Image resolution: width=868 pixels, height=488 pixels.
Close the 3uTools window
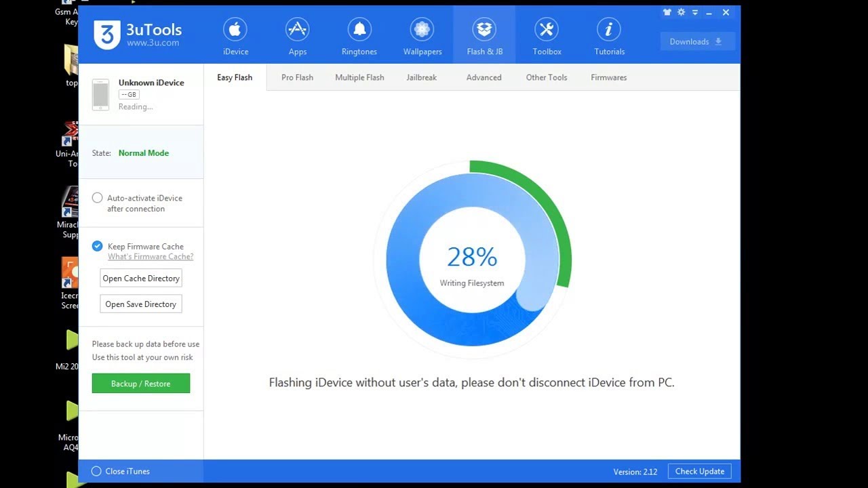coord(726,12)
